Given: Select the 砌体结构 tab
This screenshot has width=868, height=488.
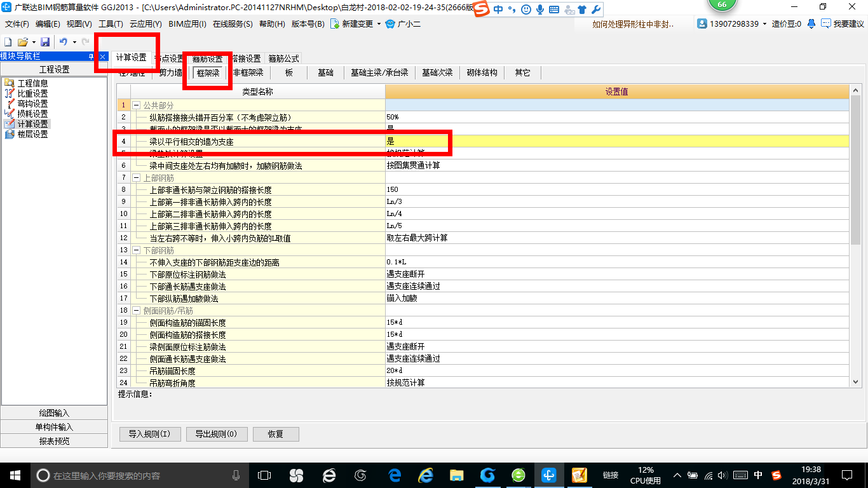Looking at the screenshot, I should coord(482,72).
